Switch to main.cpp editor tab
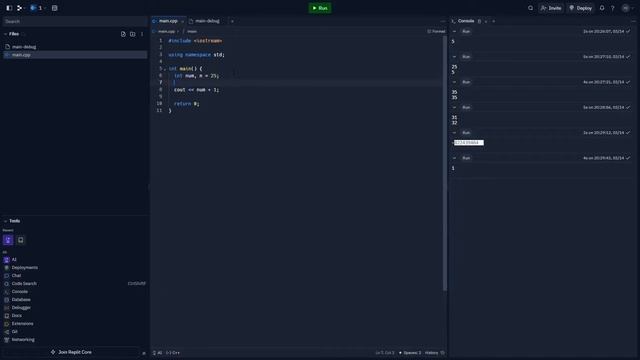The width and height of the screenshot is (640, 360). pos(168,21)
